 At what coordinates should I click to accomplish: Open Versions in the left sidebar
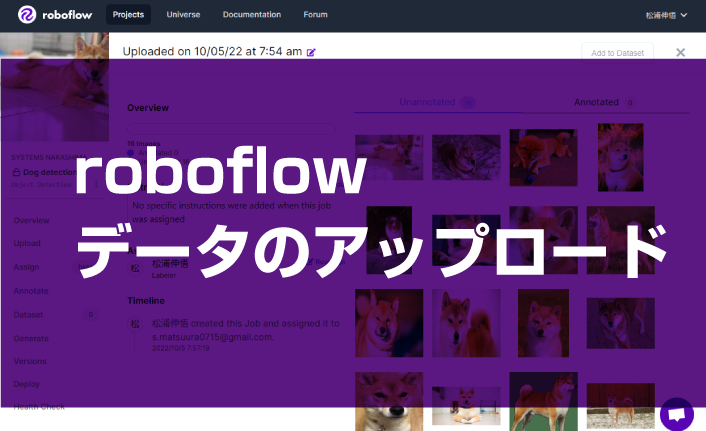[30, 361]
